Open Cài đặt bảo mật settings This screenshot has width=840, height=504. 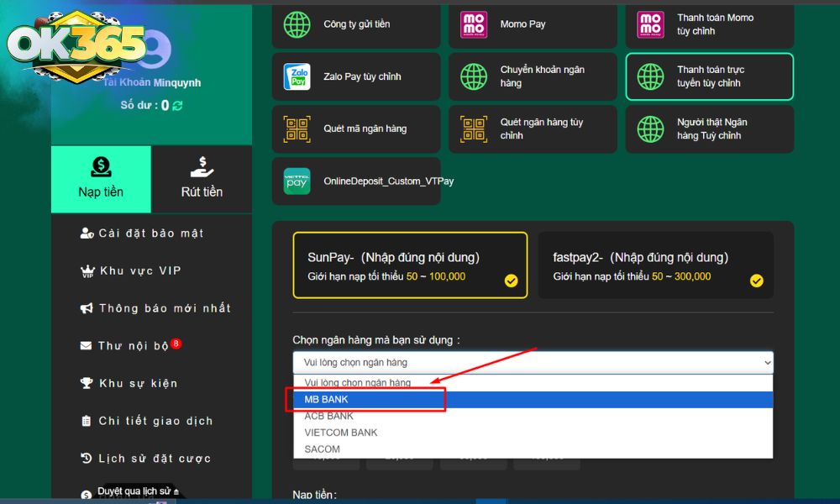[x=150, y=234]
